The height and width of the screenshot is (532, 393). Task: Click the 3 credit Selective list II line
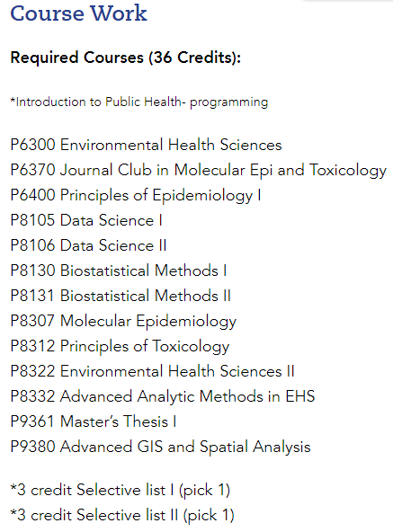(x=122, y=516)
